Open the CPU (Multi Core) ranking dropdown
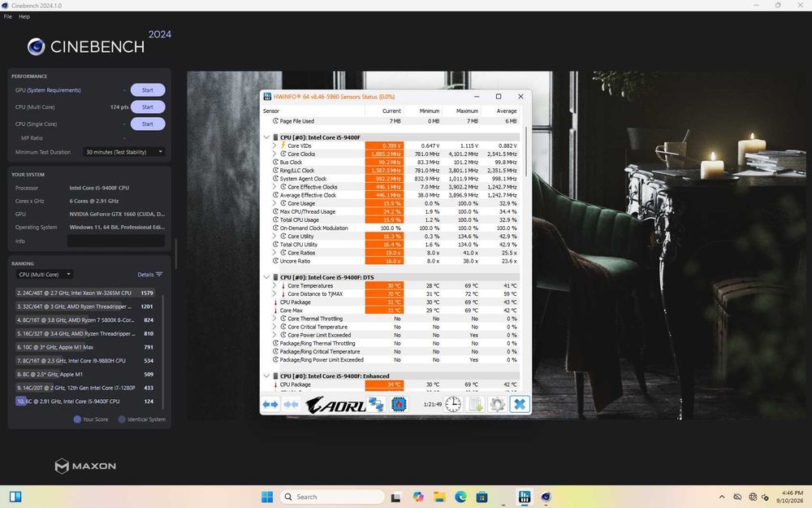Image resolution: width=812 pixels, height=508 pixels. click(x=44, y=274)
